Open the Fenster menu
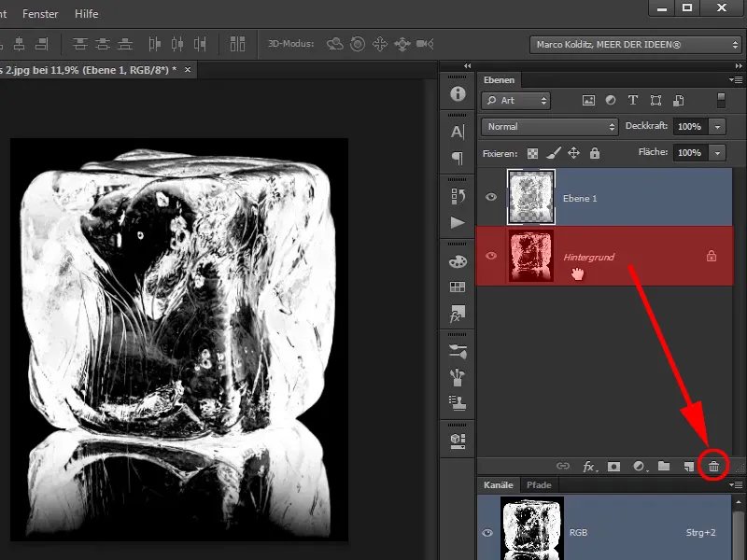This screenshot has height=560, width=747. (x=40, y=14)
